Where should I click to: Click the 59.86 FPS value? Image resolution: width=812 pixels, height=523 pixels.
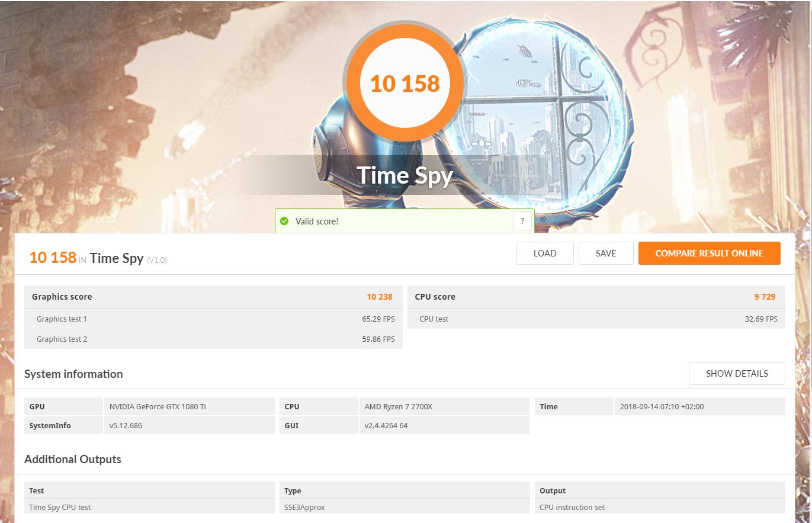[x=378, y=339]
